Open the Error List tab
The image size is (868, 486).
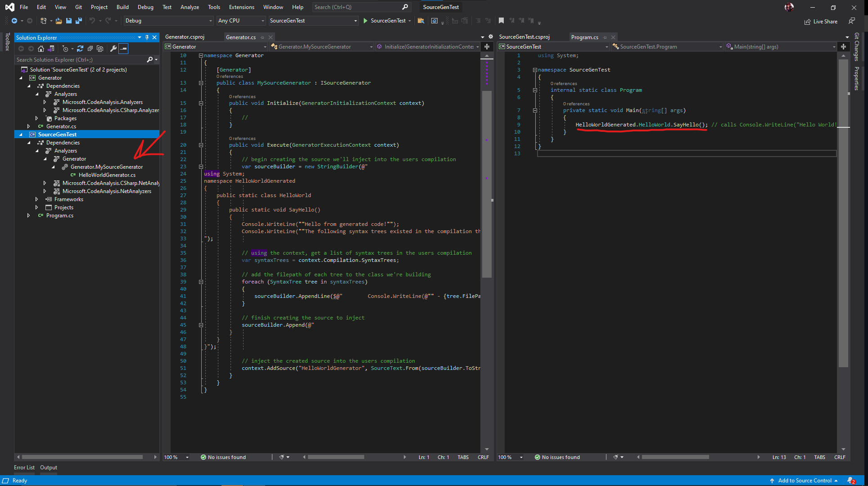pyautogui.click(x=24, y=468)
